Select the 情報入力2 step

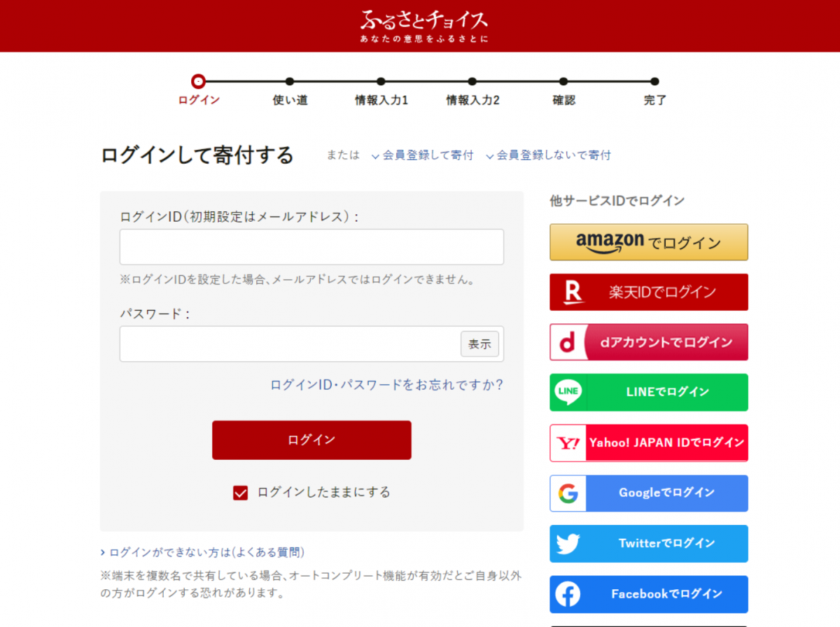472,91
